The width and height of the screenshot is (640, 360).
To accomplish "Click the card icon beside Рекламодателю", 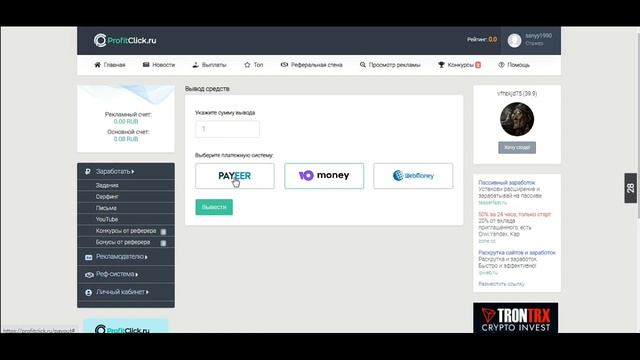I will (89, 257).
